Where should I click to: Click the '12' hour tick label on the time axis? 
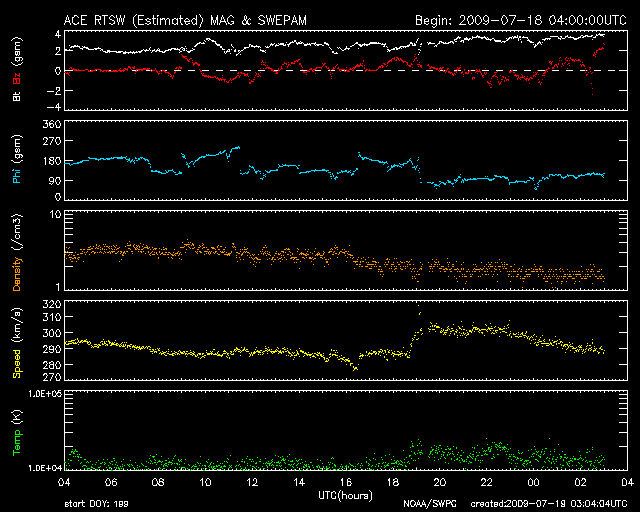[x=252, y=483]
